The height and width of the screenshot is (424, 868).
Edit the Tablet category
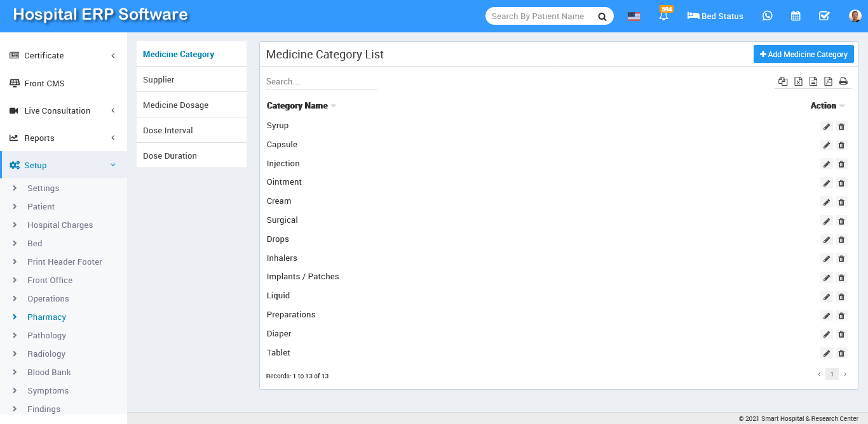827,354
